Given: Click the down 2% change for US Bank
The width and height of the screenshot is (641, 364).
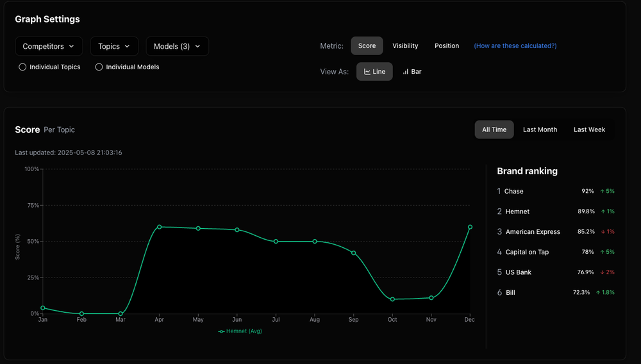Looking at the screenshot, I should tap(608, 272).
